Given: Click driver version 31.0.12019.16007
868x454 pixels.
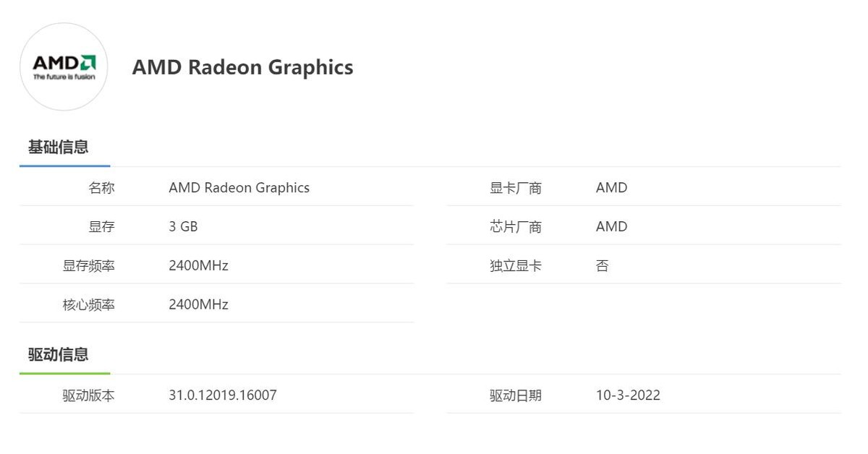Looking at the screenshot, I should pos(223,395).
